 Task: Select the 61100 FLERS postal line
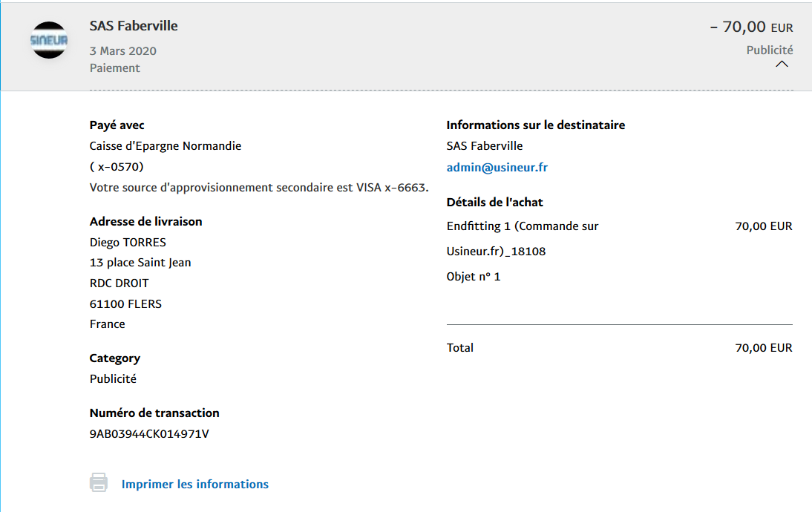[125, 304]
